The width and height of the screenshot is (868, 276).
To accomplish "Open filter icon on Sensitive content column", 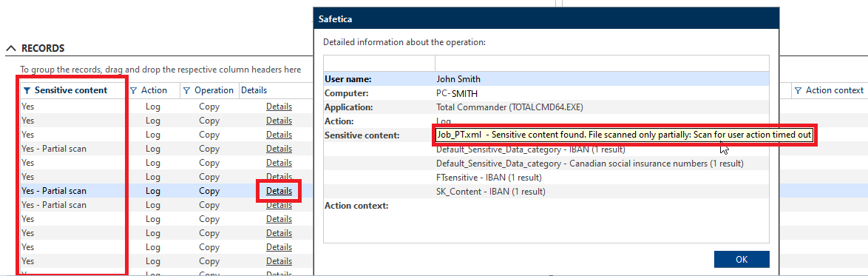I will pyautogui.click(x=27, y=90).
